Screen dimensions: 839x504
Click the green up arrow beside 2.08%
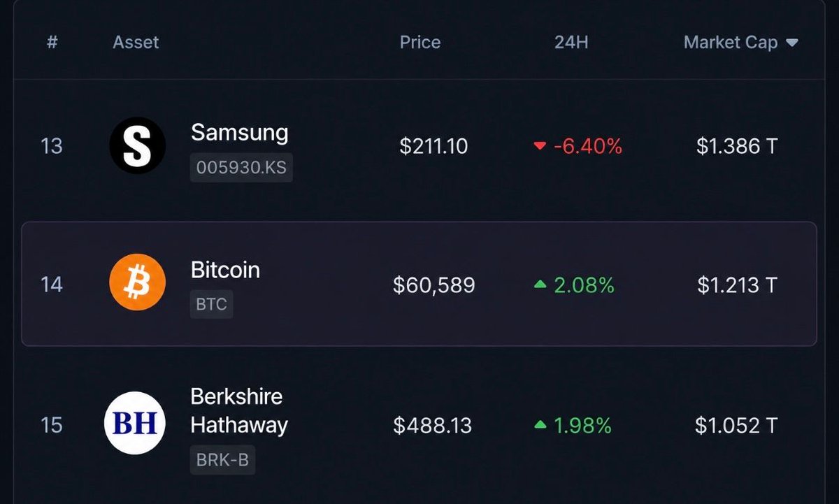pyautogui.click(x=540, y=285)
